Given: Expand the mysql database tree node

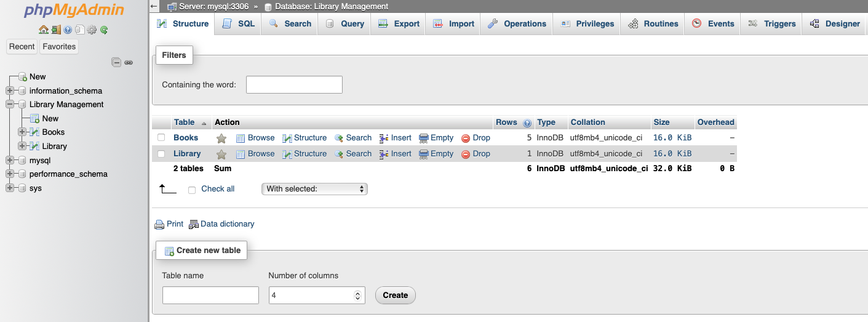Looking at the screenshot, I should pos(10,160).
